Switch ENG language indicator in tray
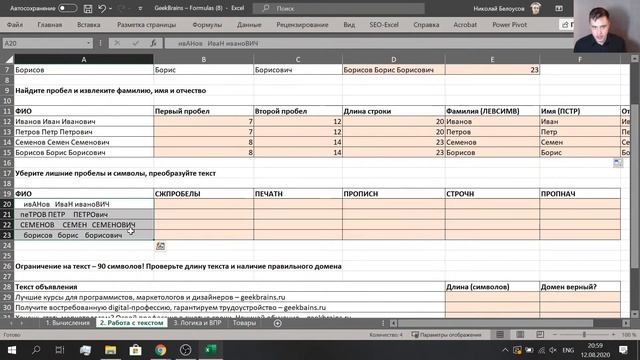Image resolution: width=640 pixels, height=360 pixels. 568,350
